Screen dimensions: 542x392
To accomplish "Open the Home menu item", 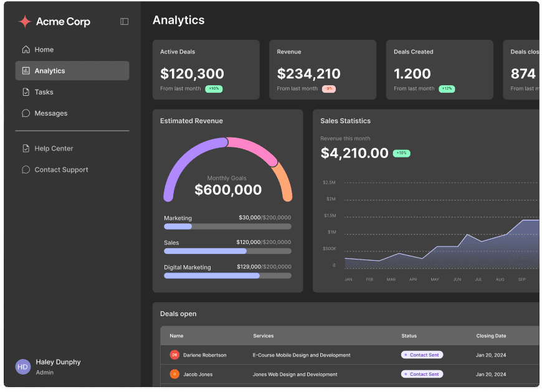I will tap(72, 49).
